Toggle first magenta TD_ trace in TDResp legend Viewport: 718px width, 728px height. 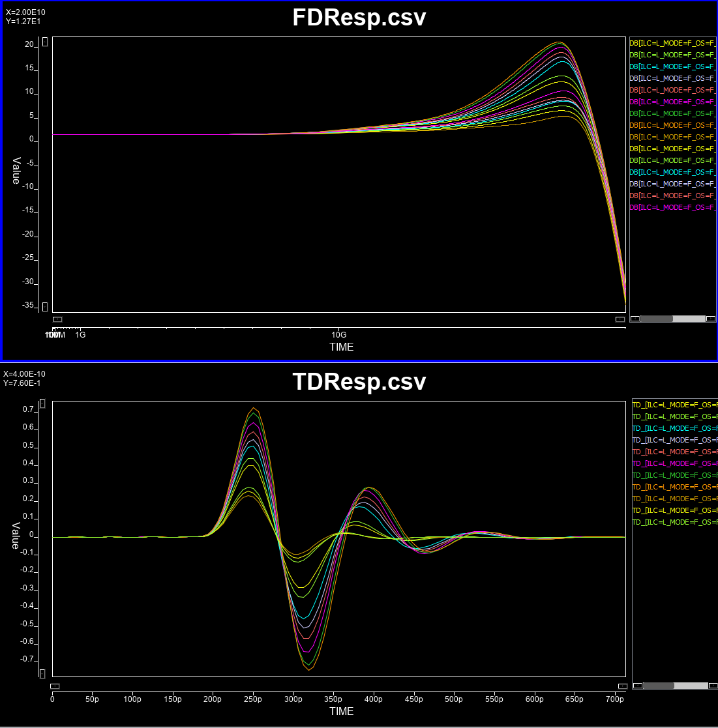[674, 463]
